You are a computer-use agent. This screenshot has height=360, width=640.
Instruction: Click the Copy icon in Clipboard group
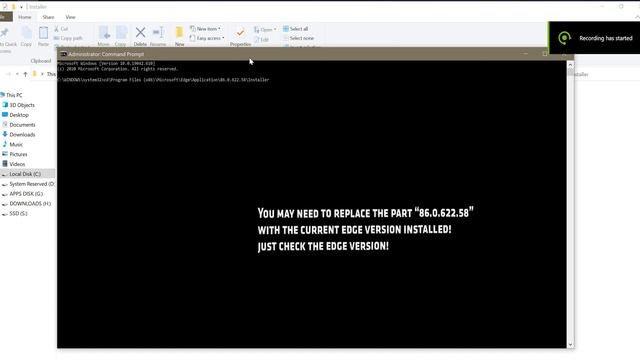(x=27, y=33)
